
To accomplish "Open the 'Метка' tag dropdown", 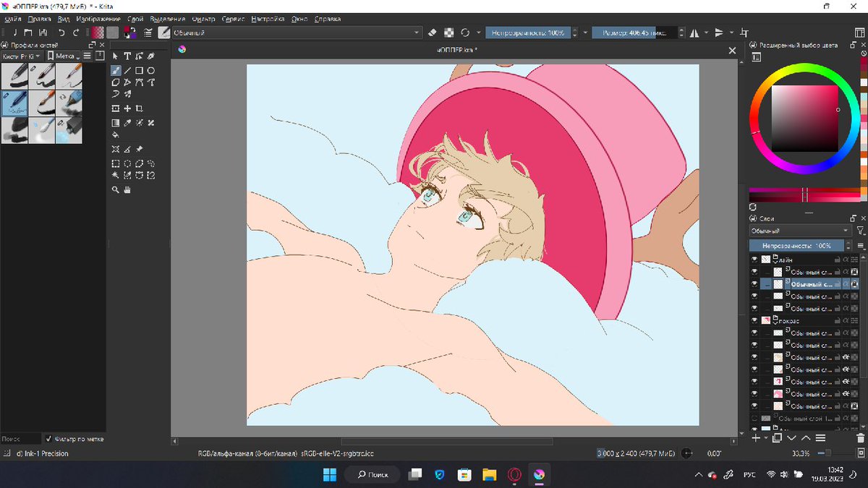I will click(62, 56).
